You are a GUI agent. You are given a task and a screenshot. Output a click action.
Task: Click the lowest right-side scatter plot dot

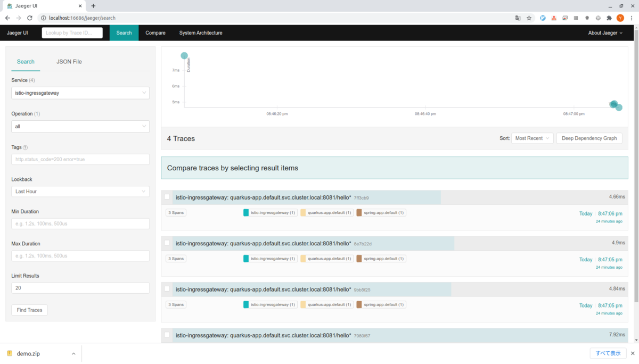619,107
